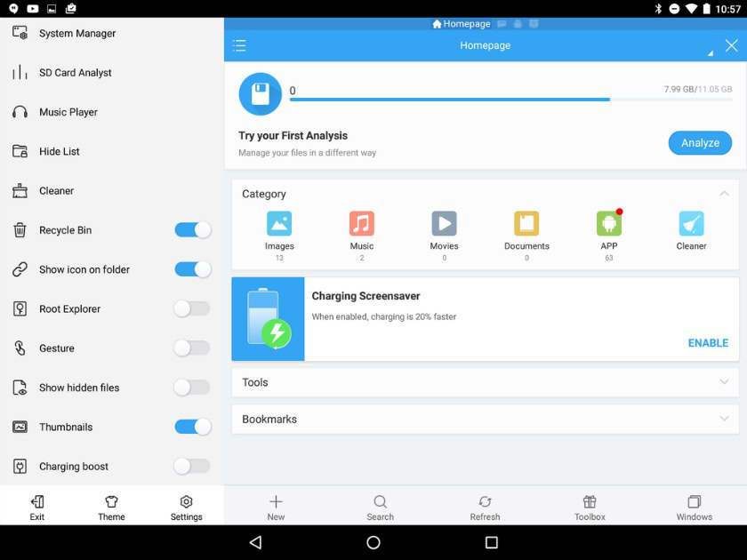
Task: Tap the Android home navigation button
Action: (x=373, y=542)
